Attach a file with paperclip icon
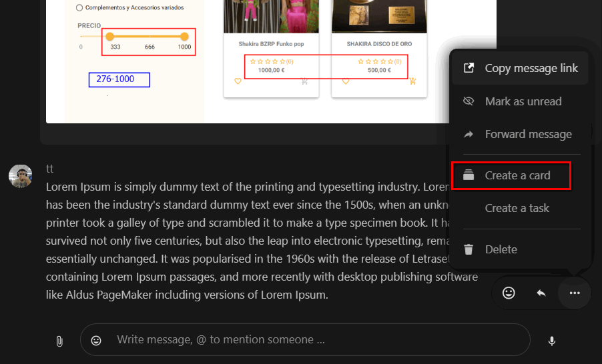The height and width of the screenshot is (364, 602). pos(59,341)
